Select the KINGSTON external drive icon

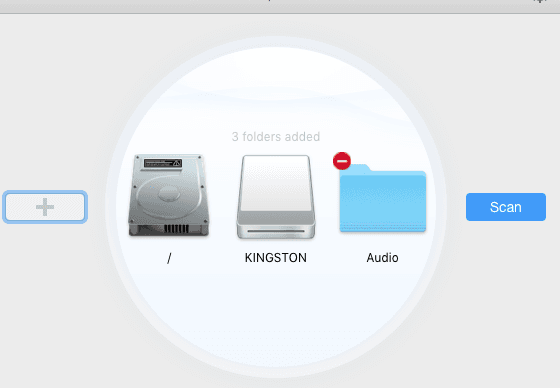coord(276,197)
